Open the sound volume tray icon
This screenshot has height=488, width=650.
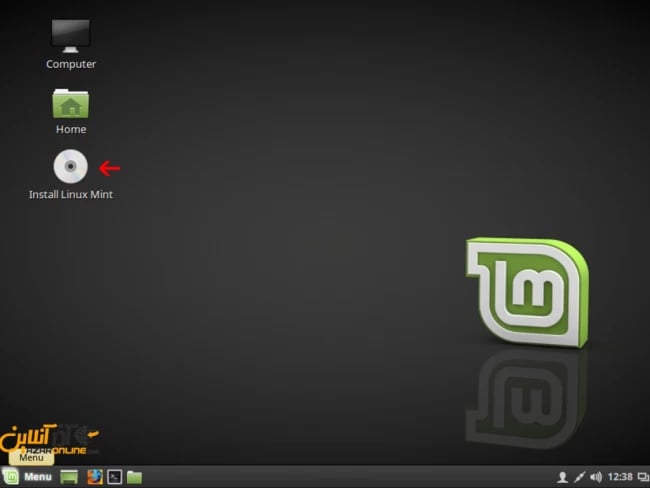tap(596, 477)
